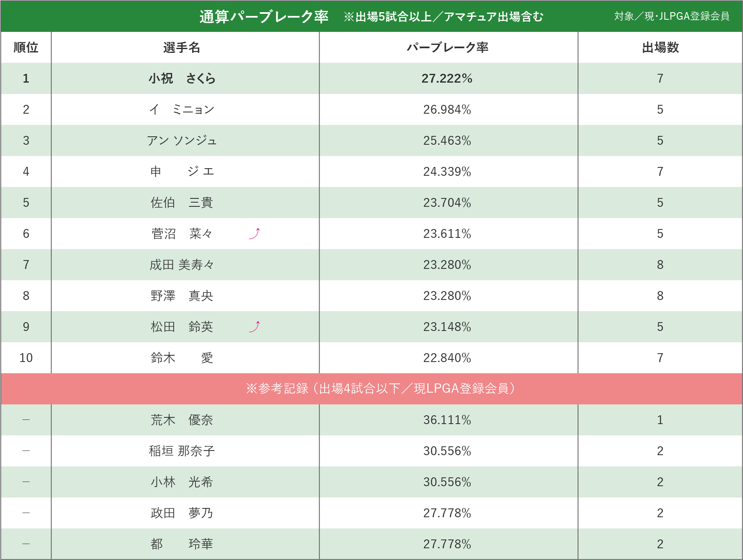This screenshot has height=560, width=743.
Task: Select player name 佐伯 三貴
Action: [182, 203]
